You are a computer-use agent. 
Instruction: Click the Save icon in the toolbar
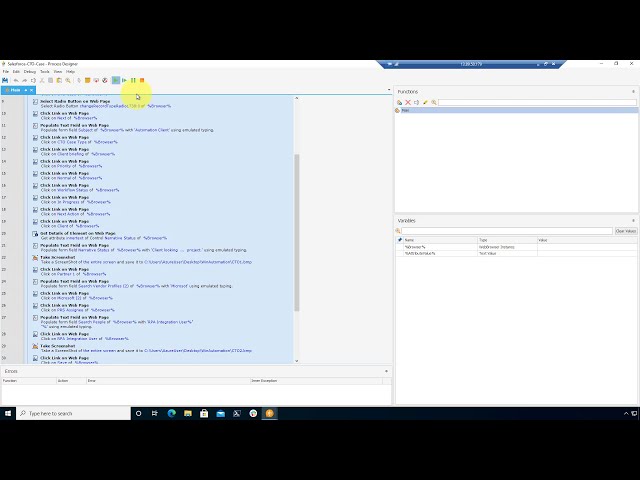pos(5,80)
